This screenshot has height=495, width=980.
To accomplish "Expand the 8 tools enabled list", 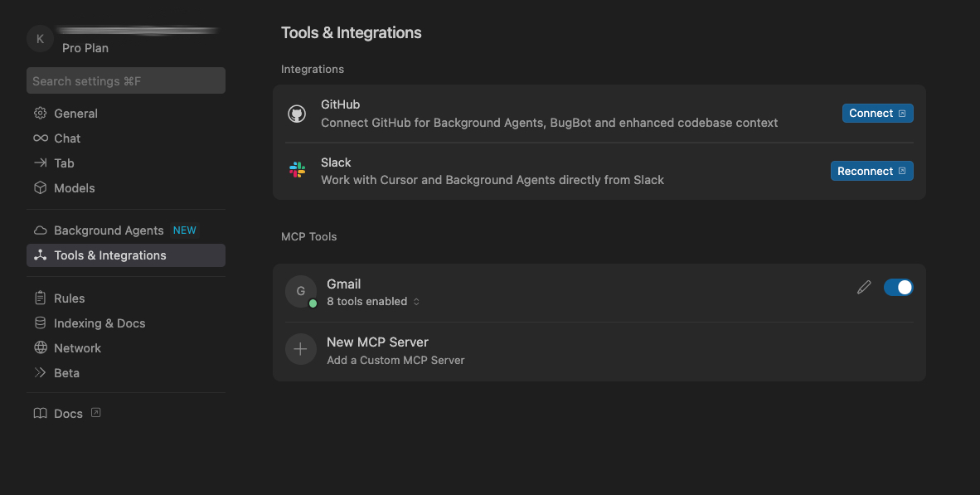I will pos(373,302).
